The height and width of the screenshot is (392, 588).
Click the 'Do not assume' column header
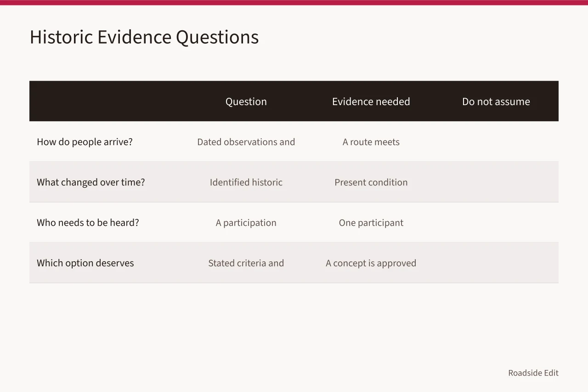(496, 101)
